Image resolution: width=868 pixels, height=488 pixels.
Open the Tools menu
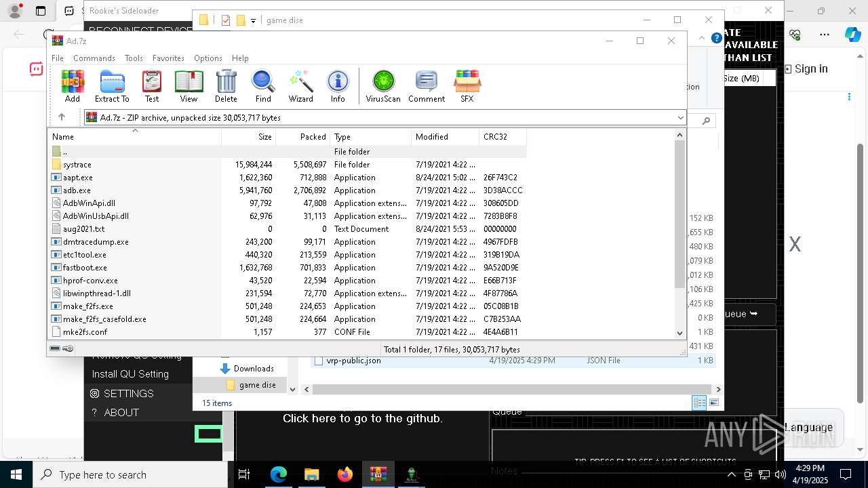(134, 58)
